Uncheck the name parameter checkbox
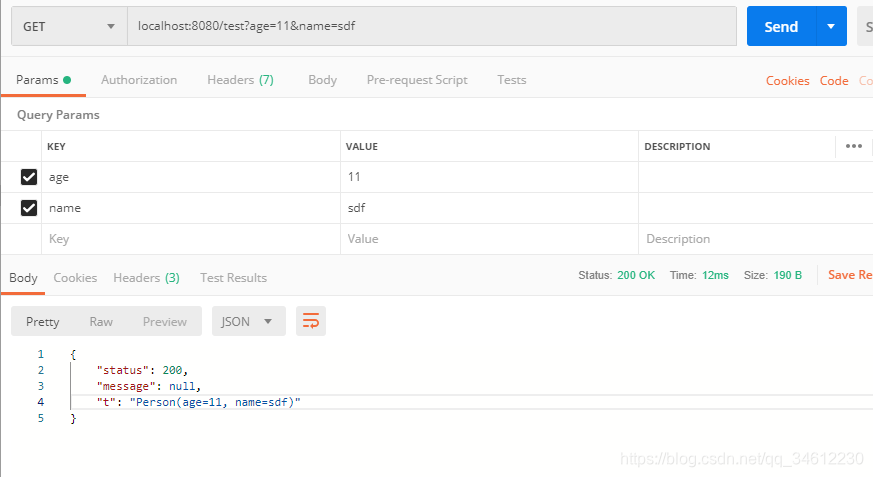The width and height of the screenshot is (873, 477). 29,208
